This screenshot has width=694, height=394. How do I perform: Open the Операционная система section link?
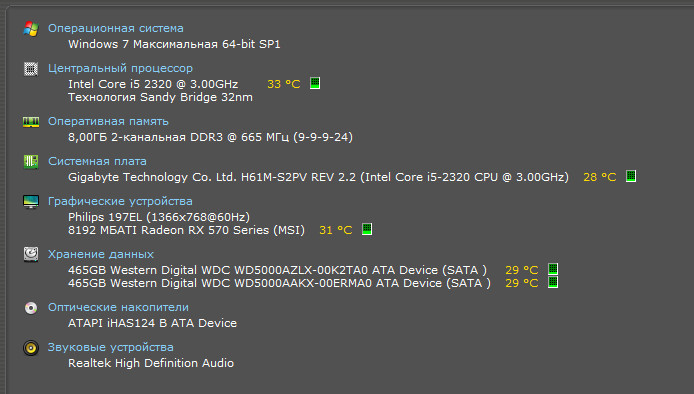click(116, 28)
